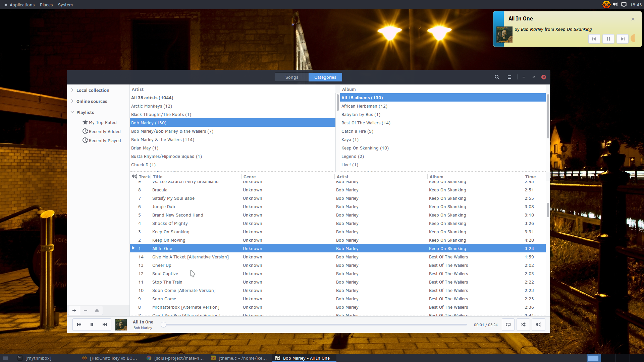This screenshot has height=362, width=644.
Task: Click the playing-indicator speaker column header
Action: (x=134, y=177)
